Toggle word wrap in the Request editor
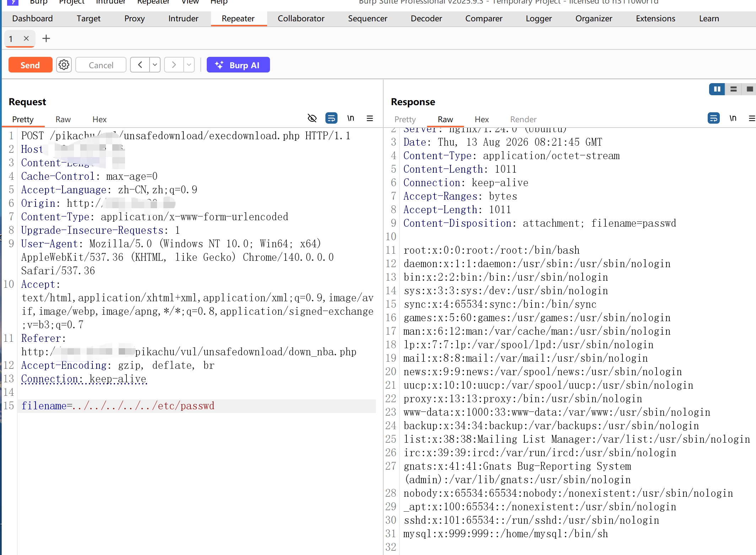 coord(331,118)
